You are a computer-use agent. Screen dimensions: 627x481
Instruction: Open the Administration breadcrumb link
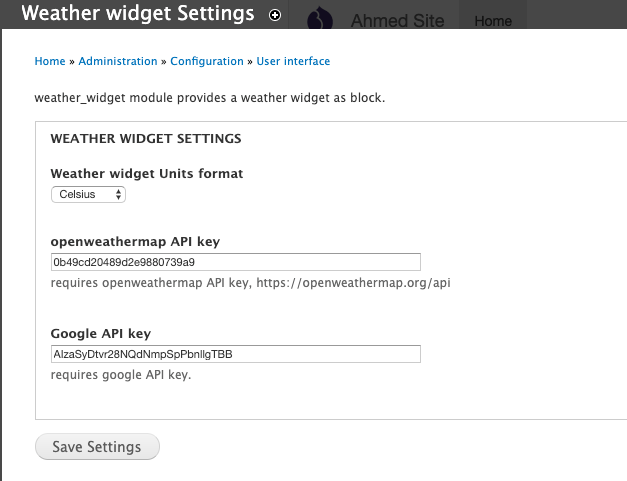pos(118,61)
